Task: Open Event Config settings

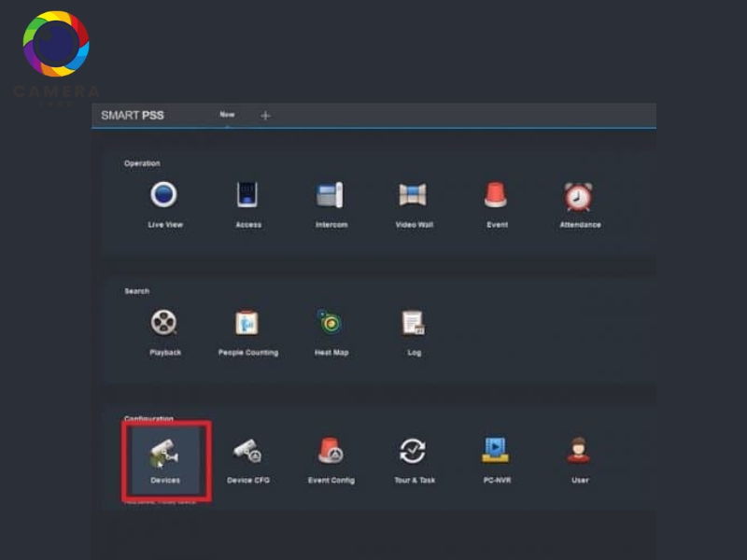Action: (x=331, y=453)
